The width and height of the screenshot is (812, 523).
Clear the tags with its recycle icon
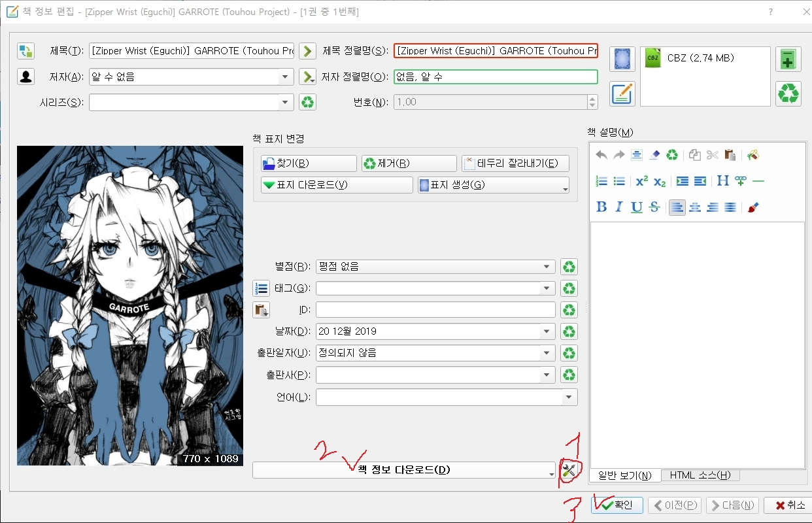click(x=569, y=288)
